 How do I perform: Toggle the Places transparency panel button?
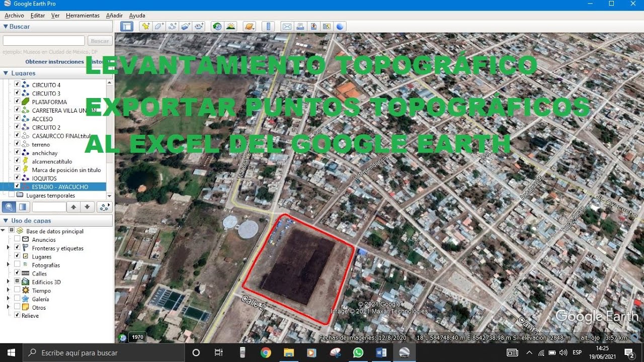coord(23,207)
